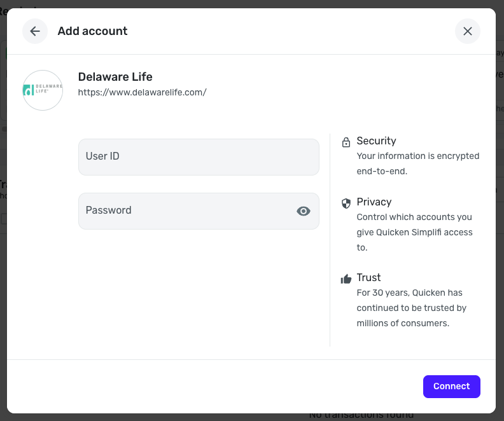Screen dimensions: 504x421
Task: Click the Security lock icon
Action: [x=346, y=142]
